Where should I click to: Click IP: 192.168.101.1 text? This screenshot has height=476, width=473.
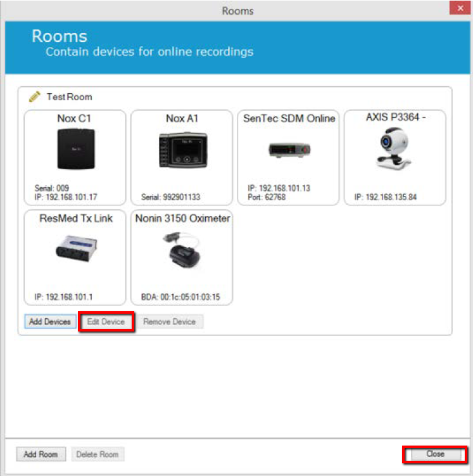(x=64, y=297)
